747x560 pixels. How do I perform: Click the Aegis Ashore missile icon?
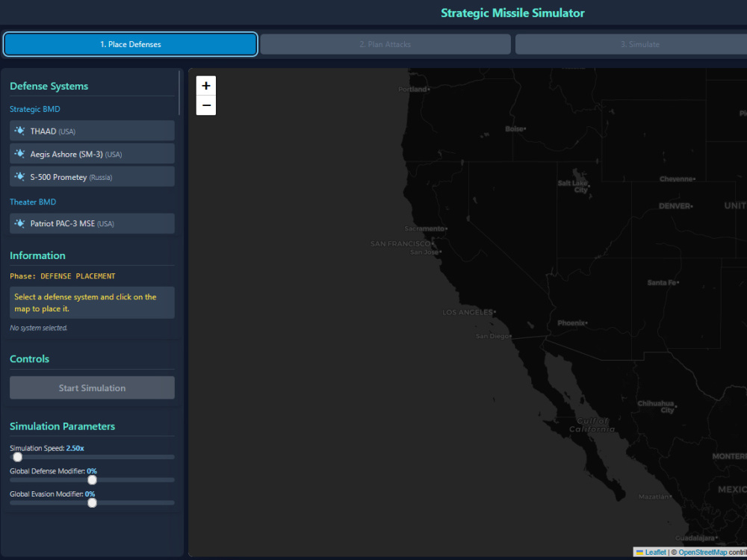click(x=19, y=153)
